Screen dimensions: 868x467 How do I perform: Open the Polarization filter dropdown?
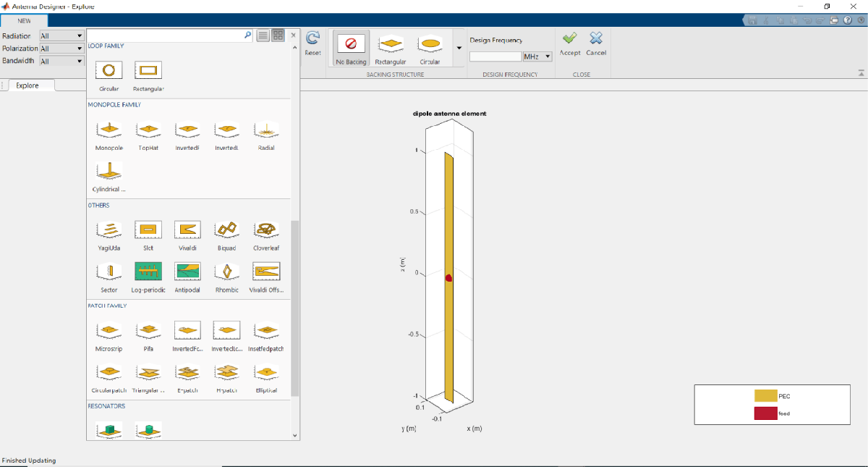click(x=61, y=49)
